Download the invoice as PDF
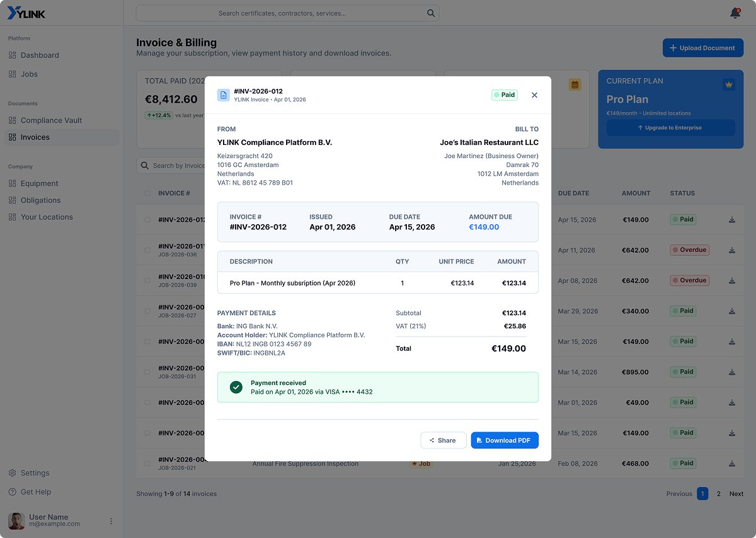The image size is (756, 538). click(x=505, y=440)
